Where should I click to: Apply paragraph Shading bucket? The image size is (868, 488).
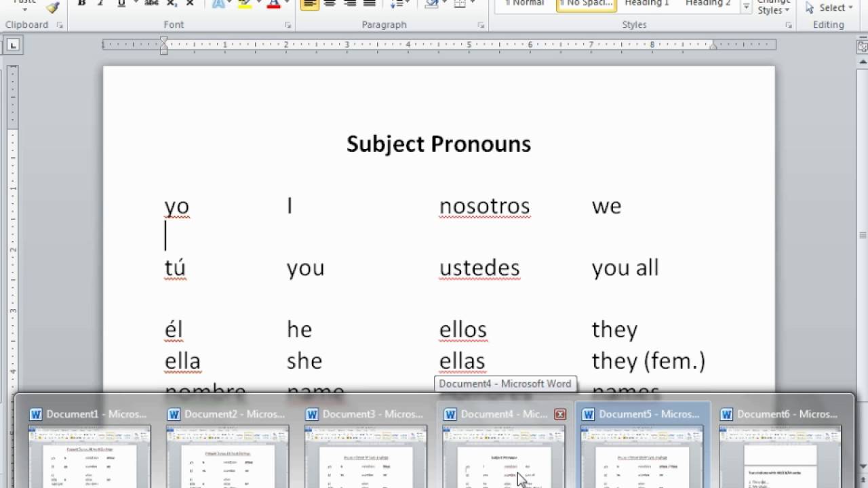pos(431,3)
